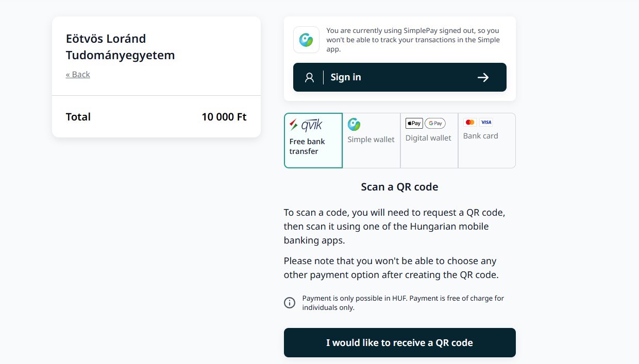Switch to the Simple wallet payment method

[x=371, y=140]
